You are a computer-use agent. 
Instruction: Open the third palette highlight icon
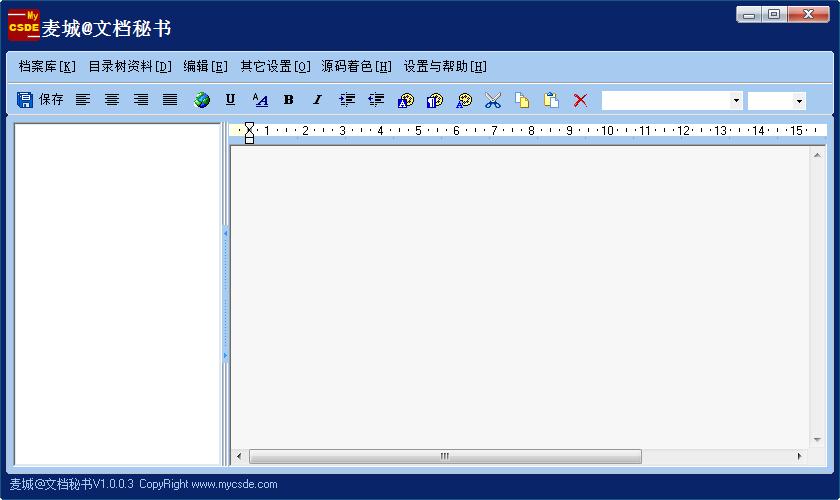point(464,100)
